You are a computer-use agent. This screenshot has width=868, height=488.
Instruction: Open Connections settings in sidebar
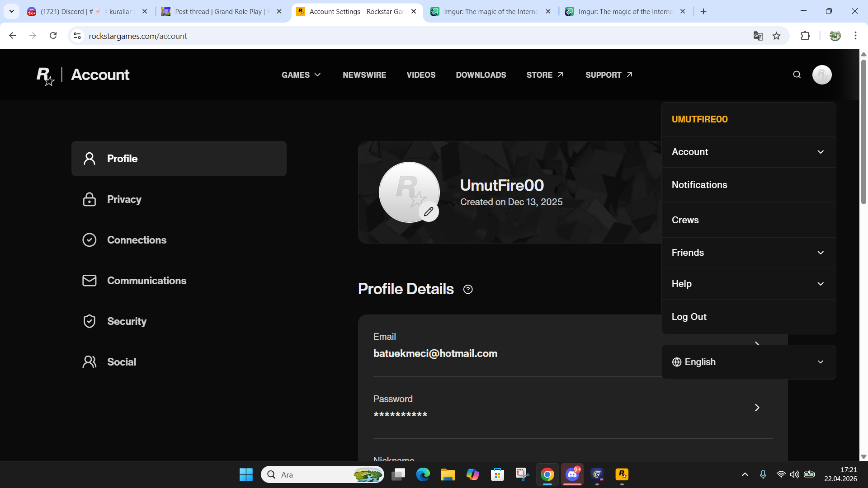tap(179, 240)
